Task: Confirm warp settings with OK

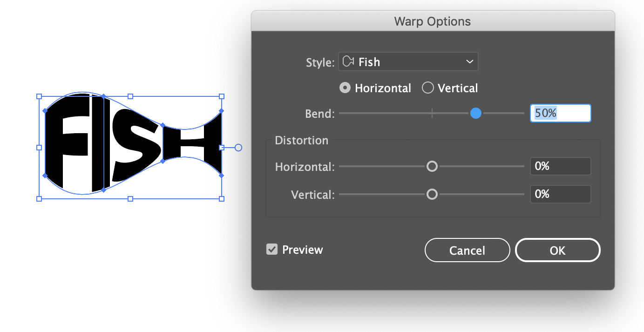Action: click(557, 250)
